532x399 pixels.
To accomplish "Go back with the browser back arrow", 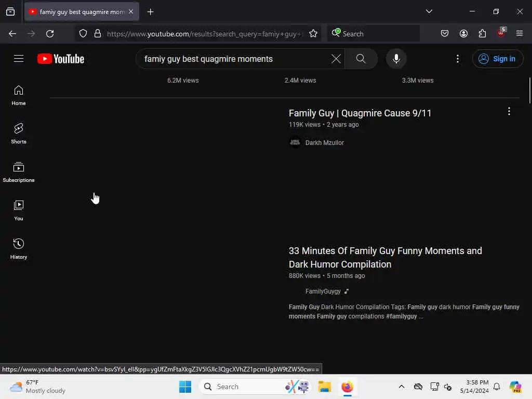I will coord(12,34).
